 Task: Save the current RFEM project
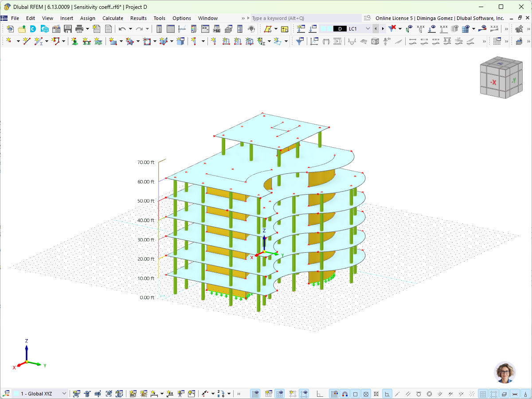[67, 28]
